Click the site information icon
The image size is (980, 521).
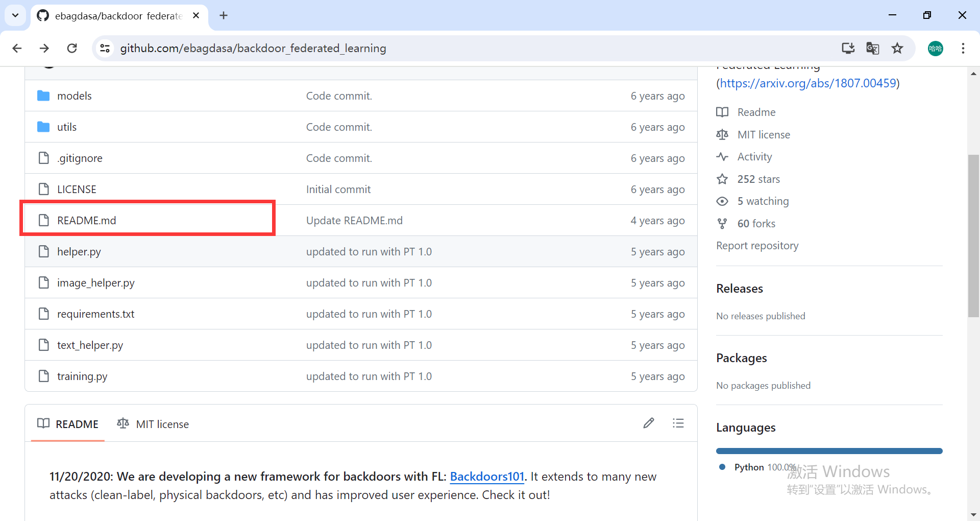105,48
